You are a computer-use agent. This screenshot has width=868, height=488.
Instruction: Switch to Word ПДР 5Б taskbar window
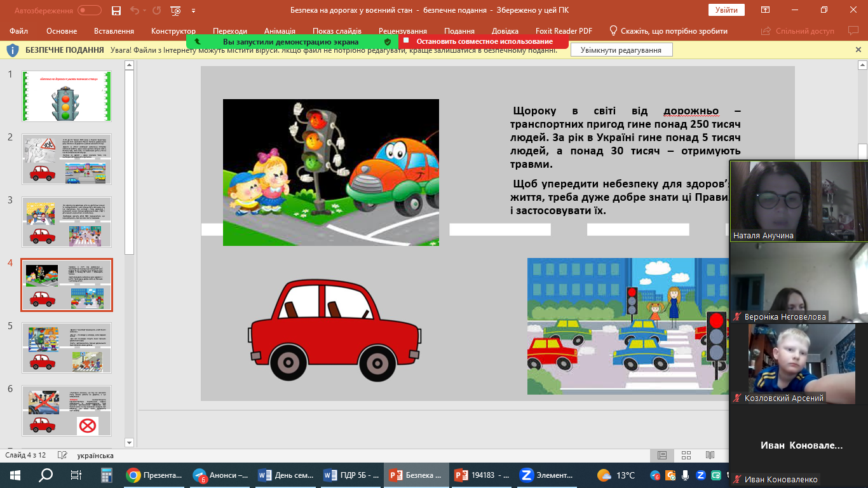(351, 475)
